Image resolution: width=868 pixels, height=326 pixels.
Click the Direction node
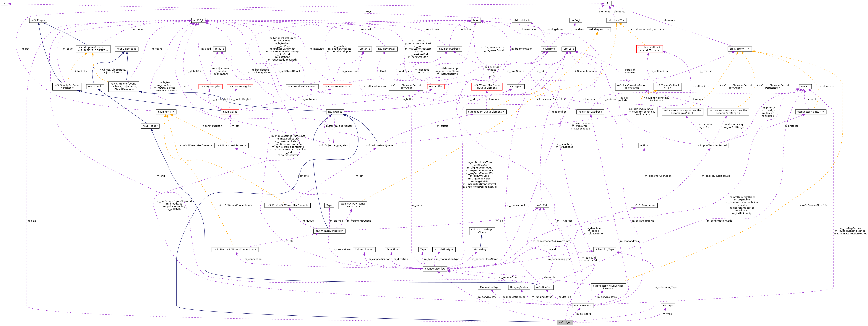(x=392, y=249)
